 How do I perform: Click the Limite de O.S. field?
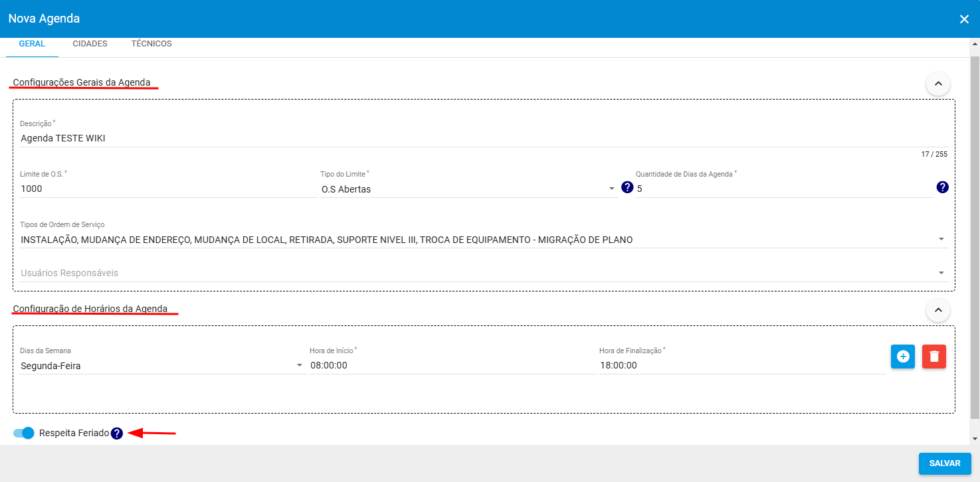(168, 189)
